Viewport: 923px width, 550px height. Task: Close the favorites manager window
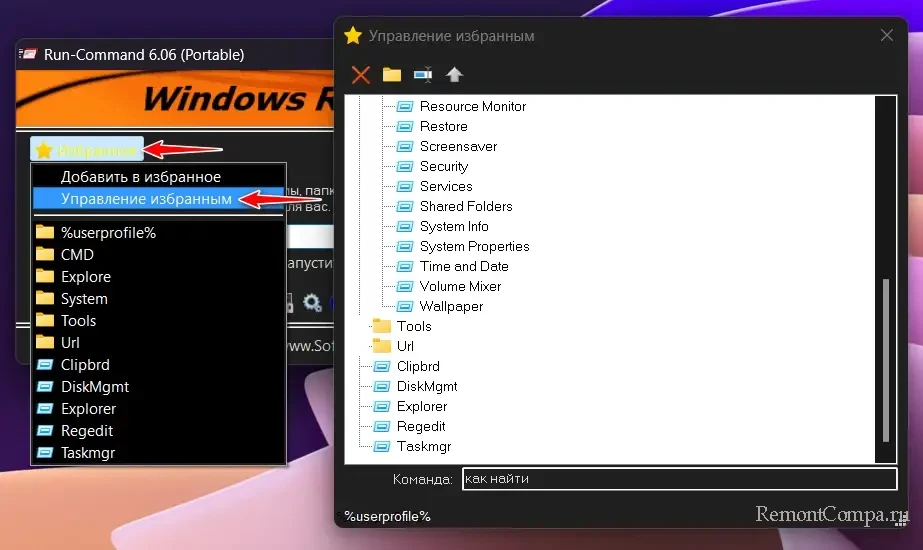click(886, 36)
